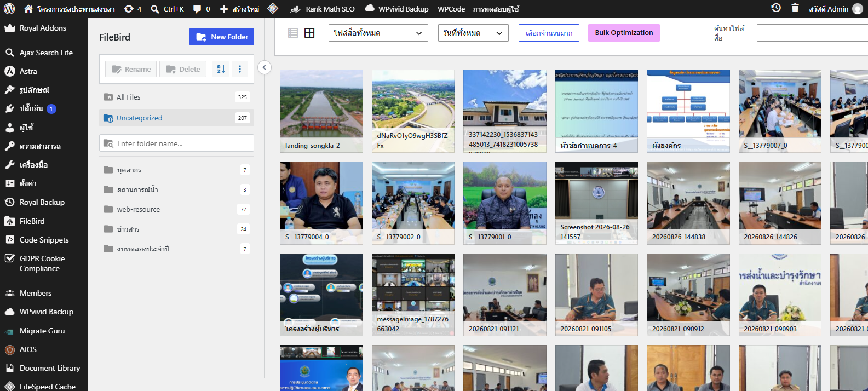Select the All Files folder

[x=176, y=97]
